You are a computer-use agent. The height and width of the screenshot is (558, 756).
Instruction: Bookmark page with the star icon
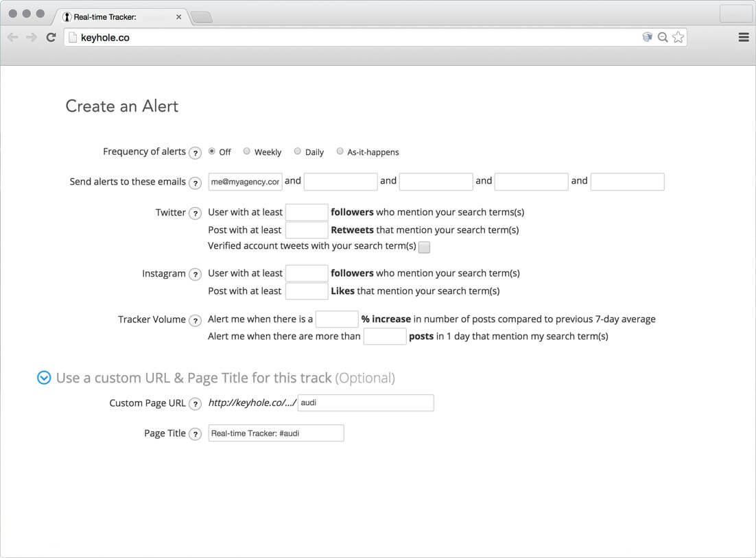tap(678, 37)
